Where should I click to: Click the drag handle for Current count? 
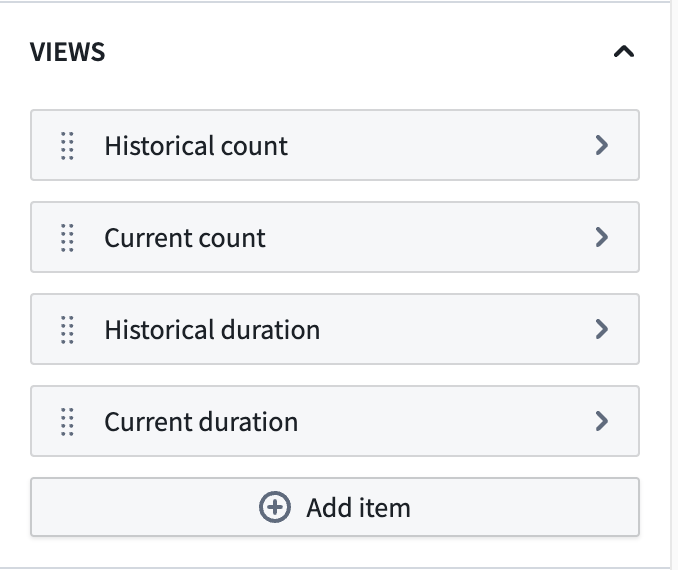(67, 238)
